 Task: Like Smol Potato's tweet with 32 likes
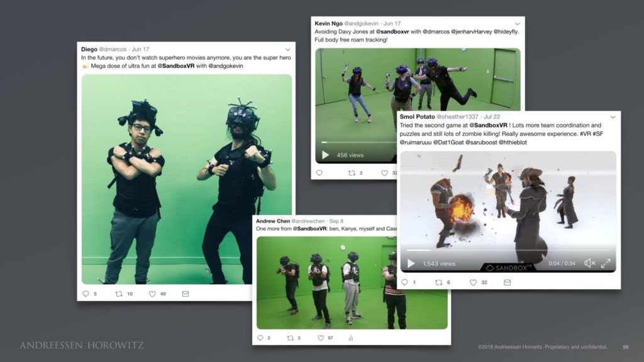[x=473, y=282]
